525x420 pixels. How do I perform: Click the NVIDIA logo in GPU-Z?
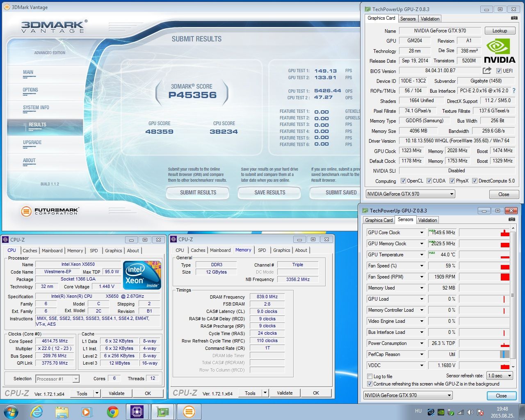[x=500, y=51]
